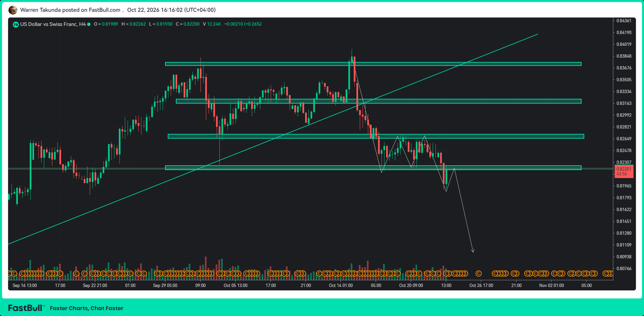
Task: Click time axis label Sep 29 05:00
Action: coord(165,285)
